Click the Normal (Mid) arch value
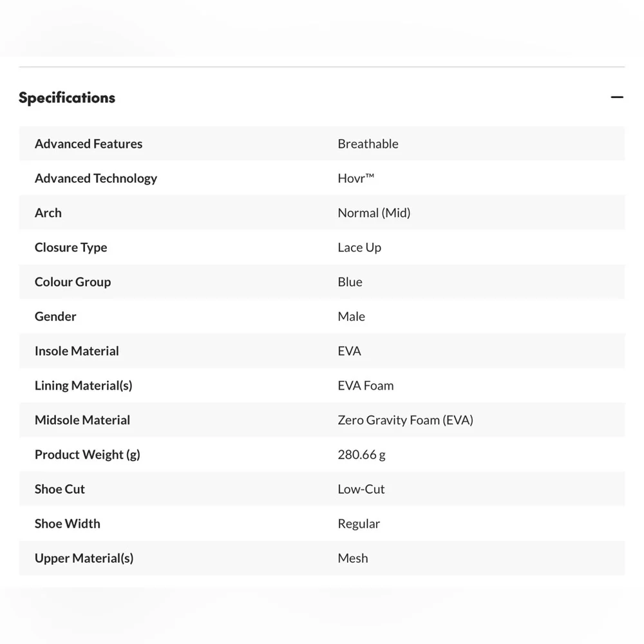This screenshot has height=644, width=644. 374,213
